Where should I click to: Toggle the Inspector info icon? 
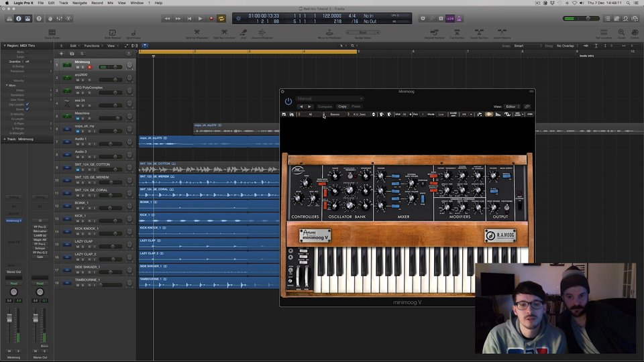coord(19,19)
